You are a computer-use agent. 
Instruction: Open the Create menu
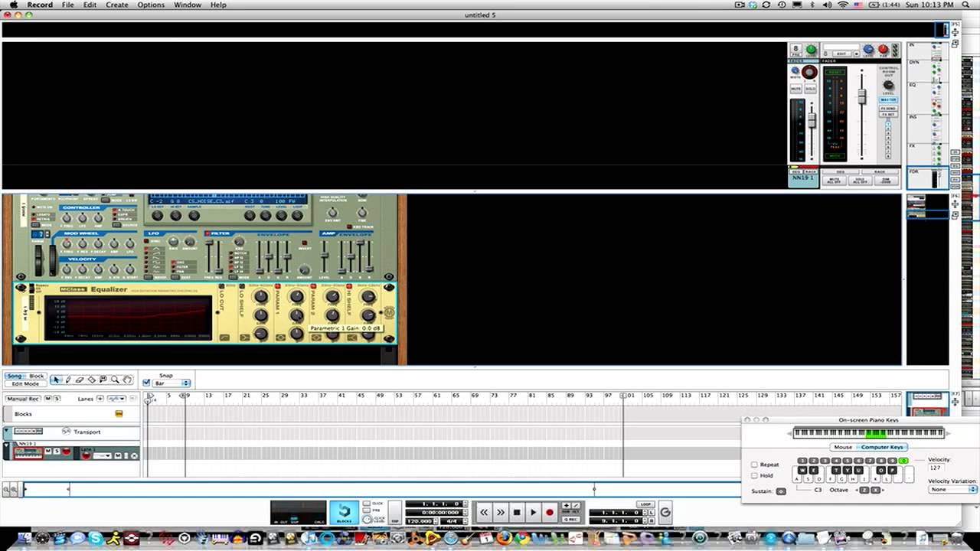[x=117, y=5]
